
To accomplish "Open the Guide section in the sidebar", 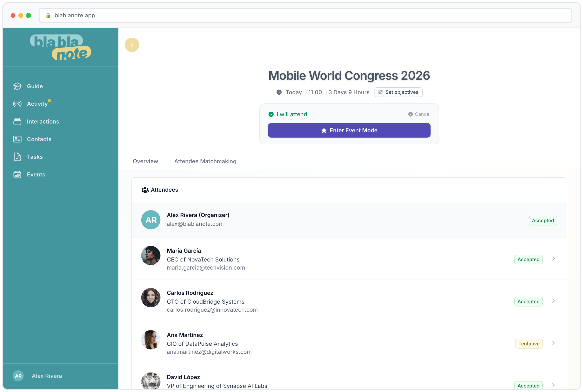I will [x=35, y=86].
